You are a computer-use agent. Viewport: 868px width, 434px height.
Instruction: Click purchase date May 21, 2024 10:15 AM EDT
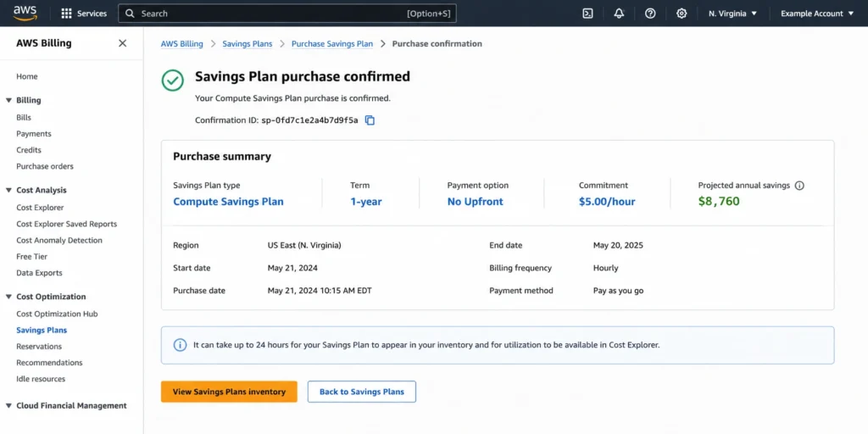(x=320, y=291)
